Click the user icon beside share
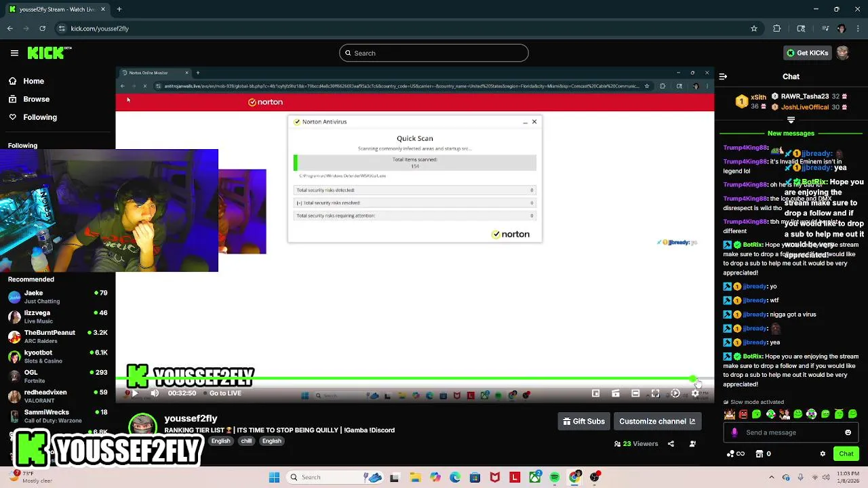Viewport: 868px width, 488px height. click(x=692, y=444)
